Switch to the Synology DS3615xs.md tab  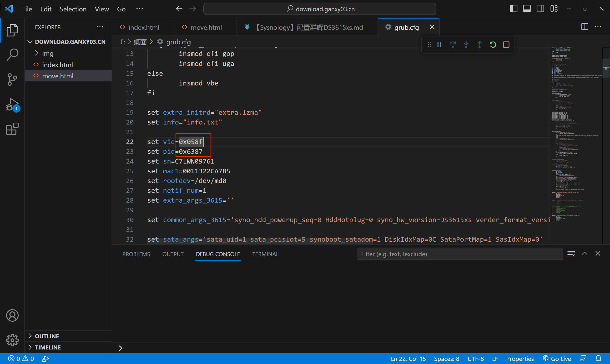(307, 27)
